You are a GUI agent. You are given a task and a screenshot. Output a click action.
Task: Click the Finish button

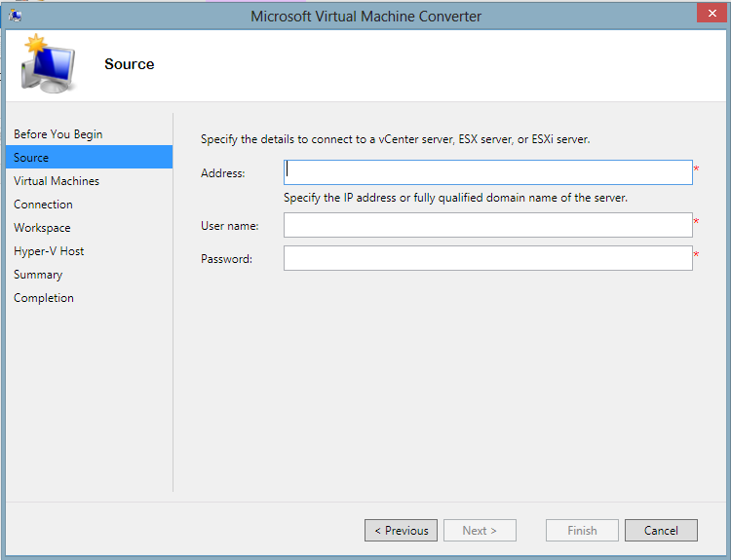tap(582, 531)
